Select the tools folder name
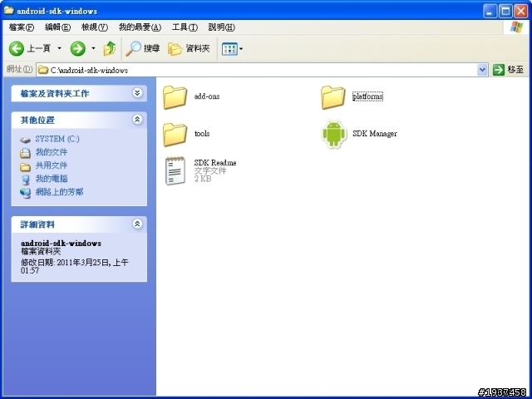Screen dimensions: 532x399 click(202, 133)
